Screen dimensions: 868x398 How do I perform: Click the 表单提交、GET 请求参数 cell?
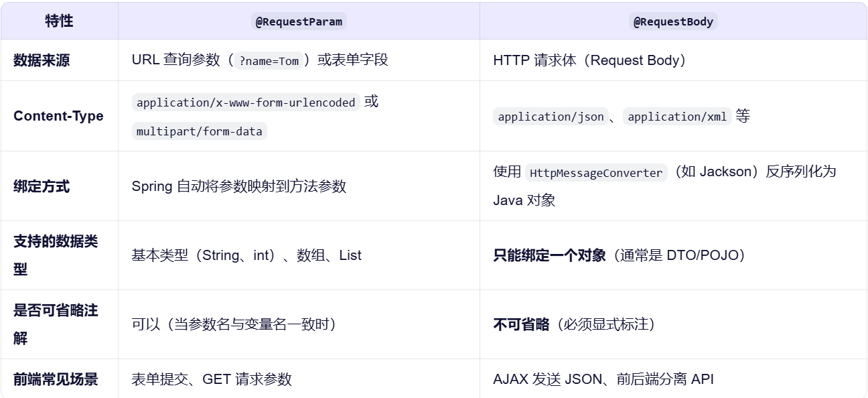tap(212, 379)
